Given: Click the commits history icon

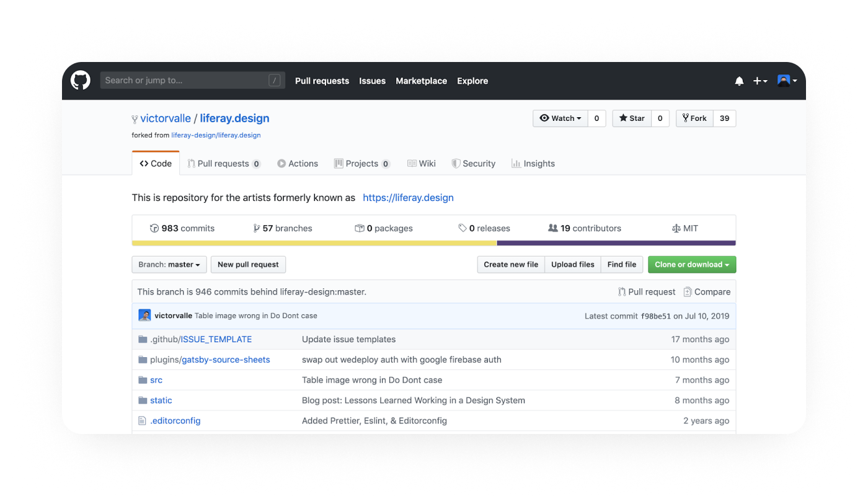Looking at the screenshot, I should coord(153,228).
